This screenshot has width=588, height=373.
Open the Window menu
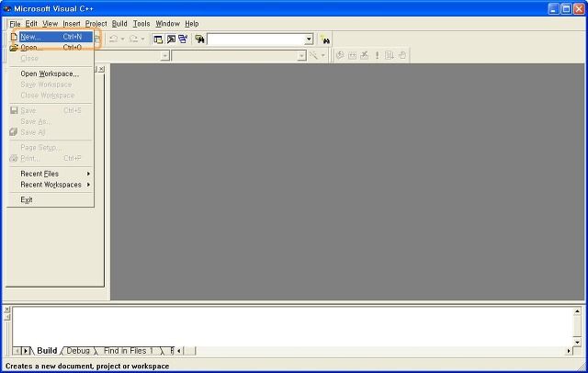(x=167, y=24)
